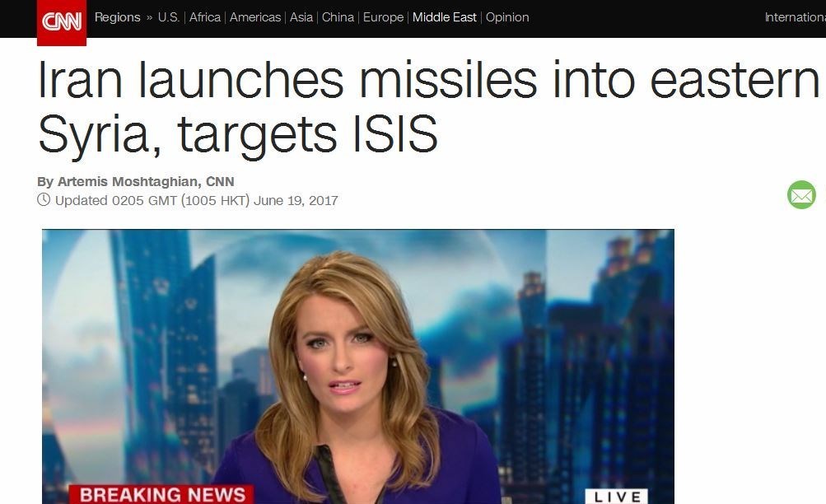Click the Breaking News banner in video

[x=161, y=494]
